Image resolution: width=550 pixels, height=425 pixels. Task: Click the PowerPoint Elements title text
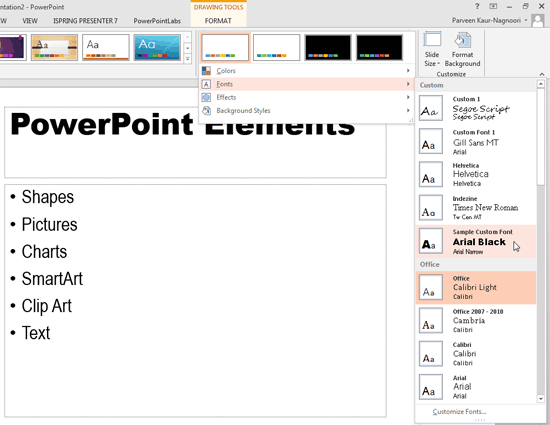point(182,124)
